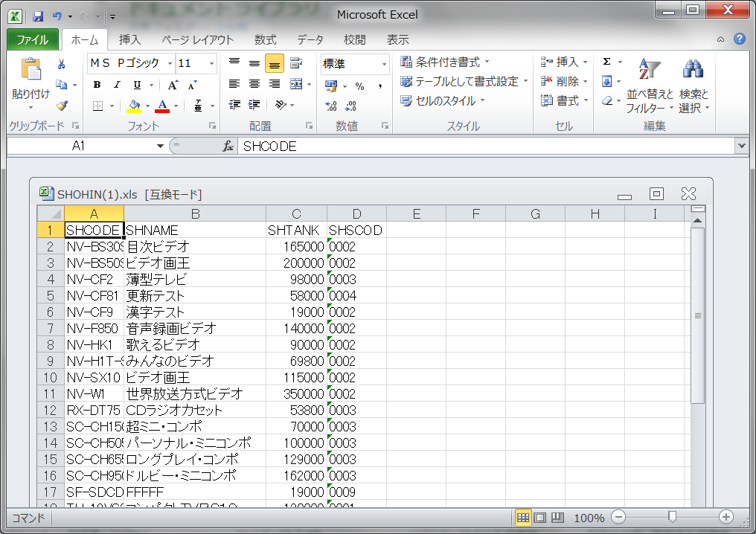Viewport: 756px width, 534px height.
Task: Open the Name Box dropdown arrow
Action: [160, 146]
